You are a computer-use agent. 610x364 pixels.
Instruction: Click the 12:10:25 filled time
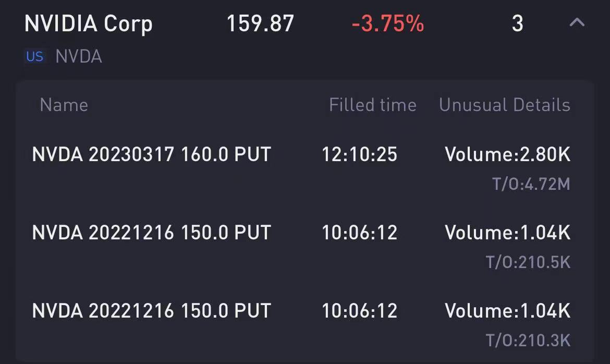pyautogui.click(x=359, y=154)
